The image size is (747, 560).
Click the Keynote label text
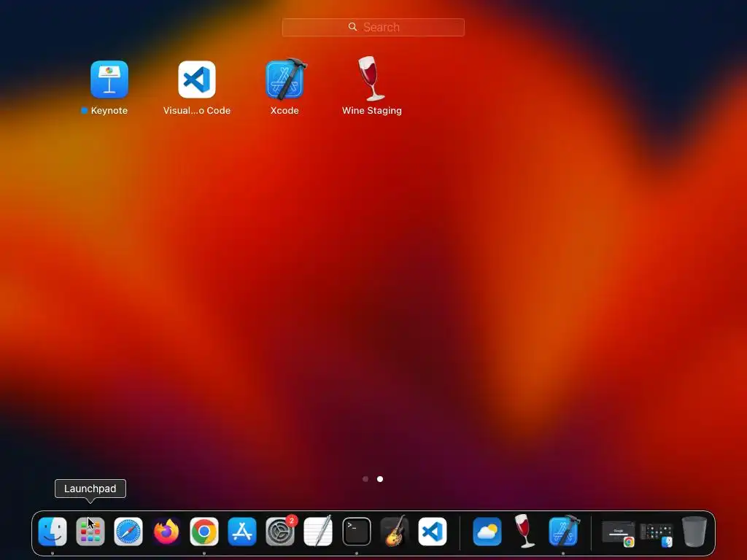pos(109,111)
